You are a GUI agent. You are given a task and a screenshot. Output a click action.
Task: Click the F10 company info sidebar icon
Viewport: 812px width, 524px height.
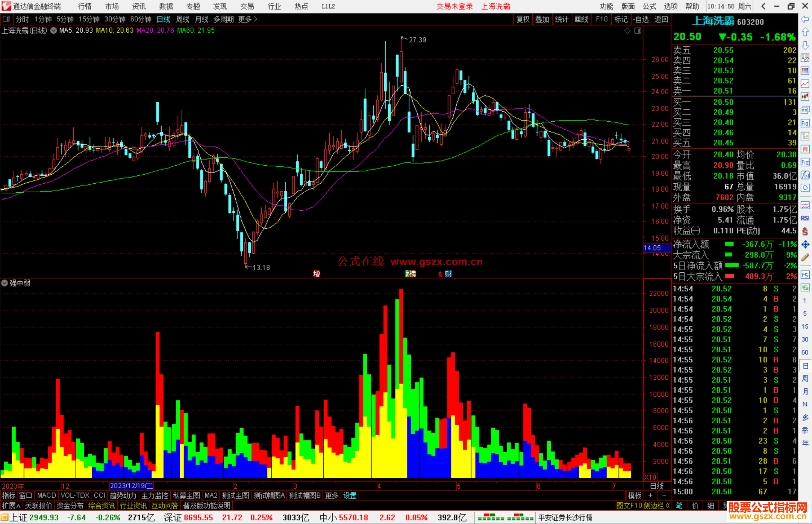tap(805, 123)
